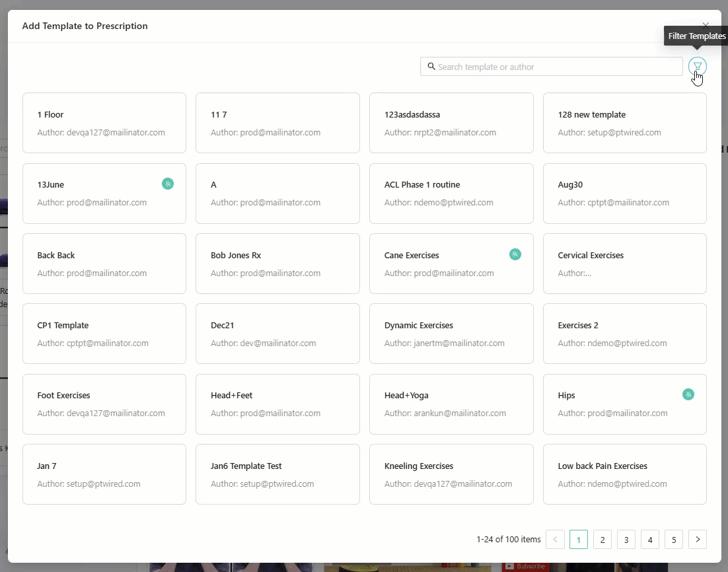The width and height of the screenshot is (728, 572).
Task: Click the green badge on Cane Exercises
Action: tap(515, 254)
